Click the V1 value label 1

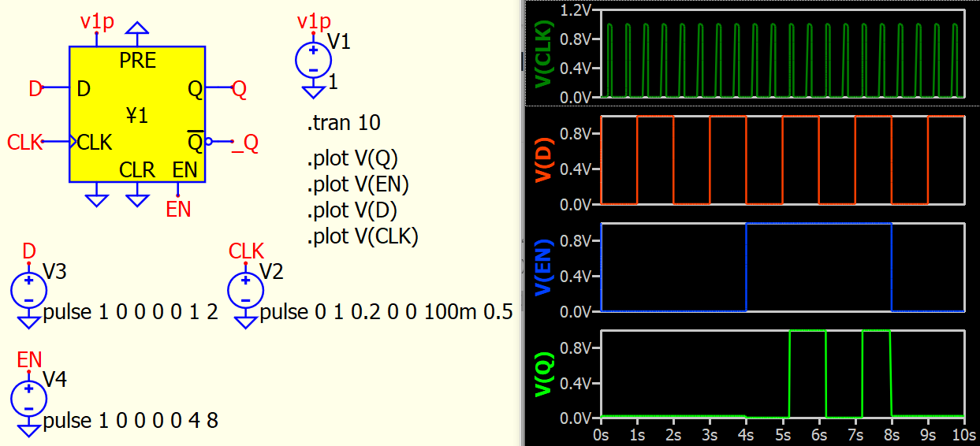click(x=333, y=82)
